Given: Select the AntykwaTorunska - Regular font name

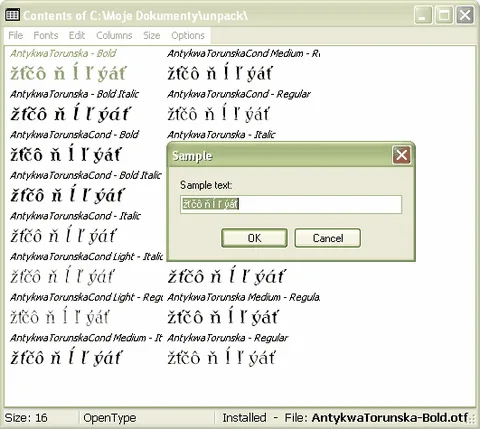Looking at the screenshot, I should tap(228, 338).
